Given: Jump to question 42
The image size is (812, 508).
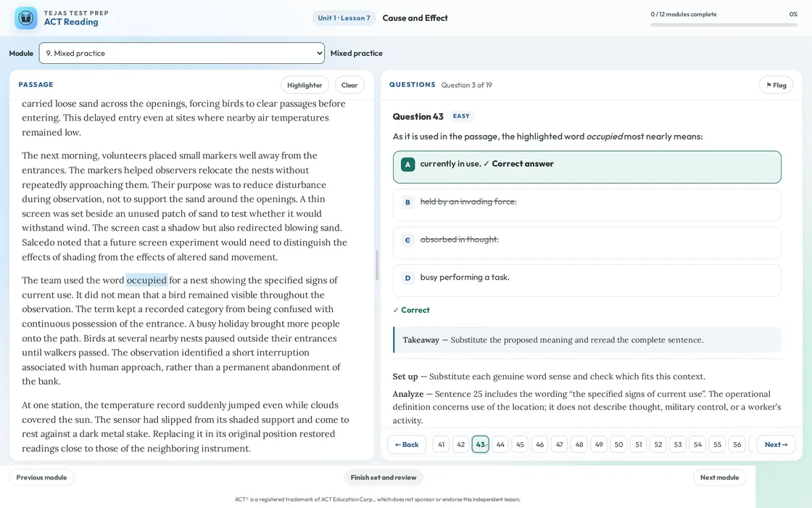Looking at the screenshot, I should tap(461, 445).
